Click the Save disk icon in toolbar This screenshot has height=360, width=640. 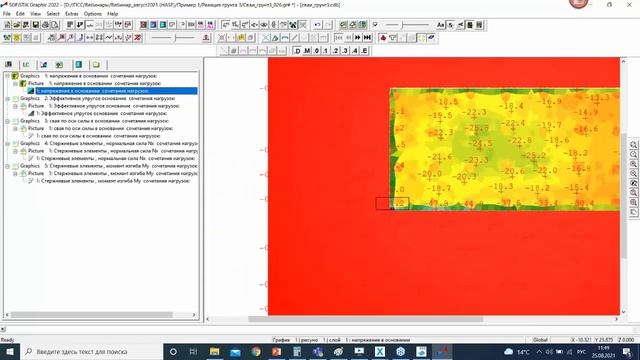36,25
